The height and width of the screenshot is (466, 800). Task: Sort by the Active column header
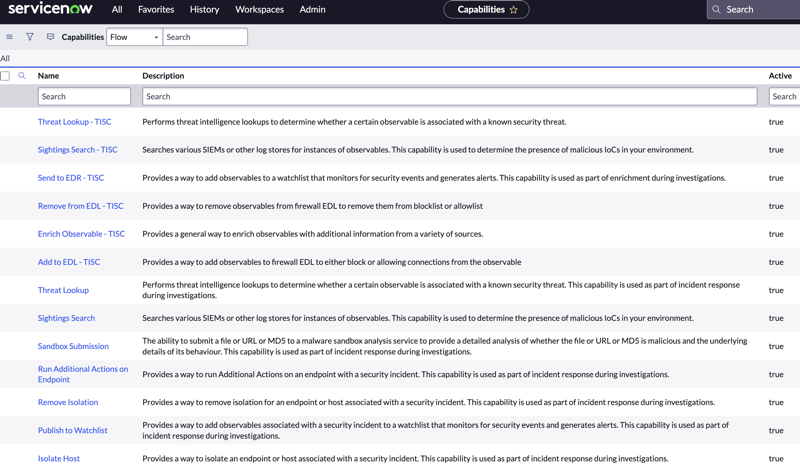pos(780,76)
